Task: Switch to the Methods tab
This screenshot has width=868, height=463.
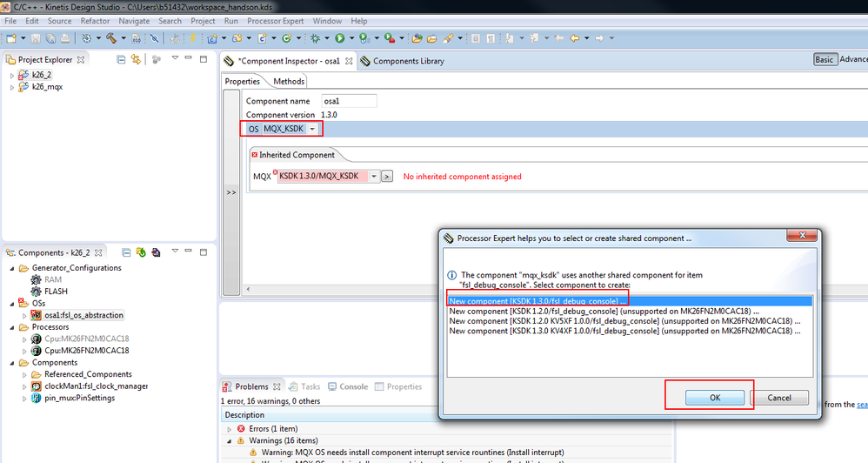Action: (x=289, y=82)
